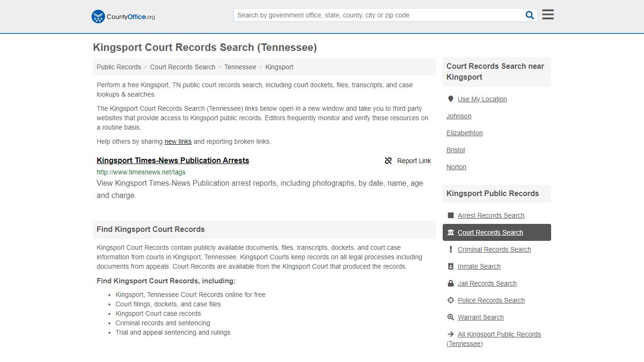Click the broken link Report icon
The height and width of the screenshot is (362, 644).
tap(388, 161)
